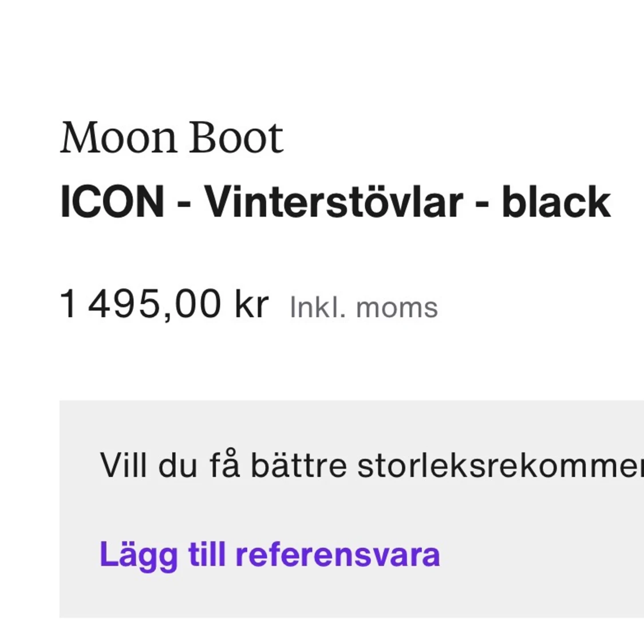Viewport: 644px width, 644px height.
Task: Click the word moms beside the price
Action: 397,307
